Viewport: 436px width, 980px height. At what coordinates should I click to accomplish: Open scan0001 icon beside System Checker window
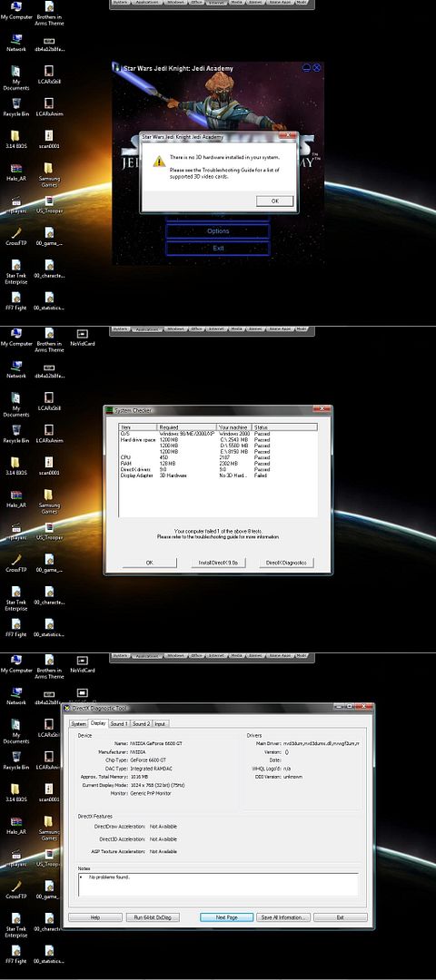click(49, 466)
